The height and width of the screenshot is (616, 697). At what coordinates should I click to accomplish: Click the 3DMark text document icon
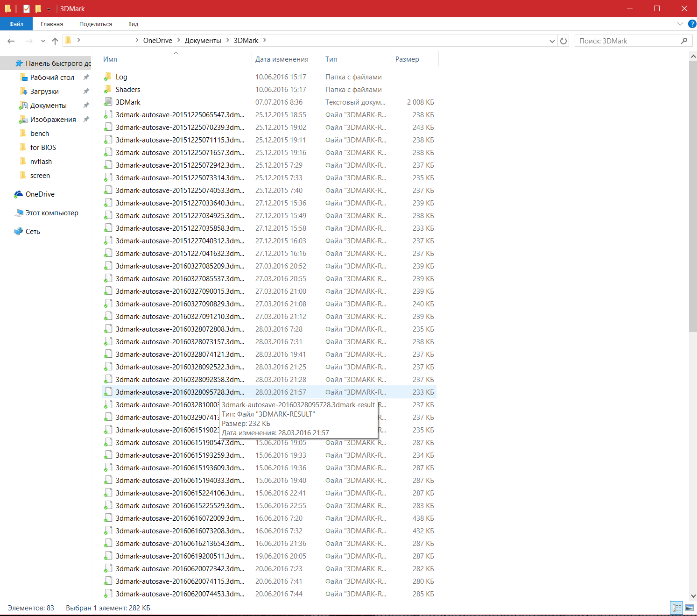coord(108,102)
